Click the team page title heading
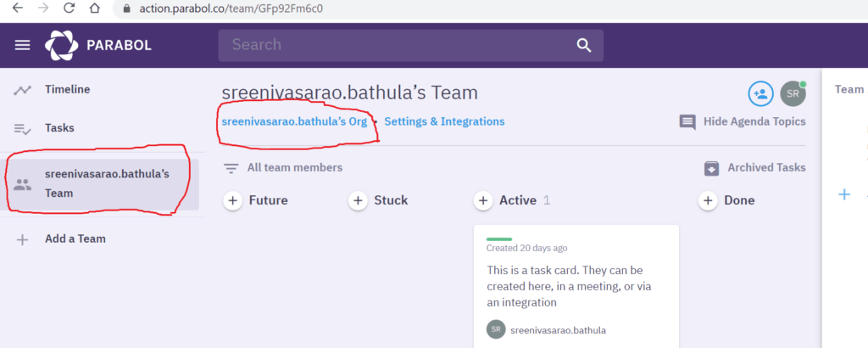The image size is (868, 348). (350, 93)
